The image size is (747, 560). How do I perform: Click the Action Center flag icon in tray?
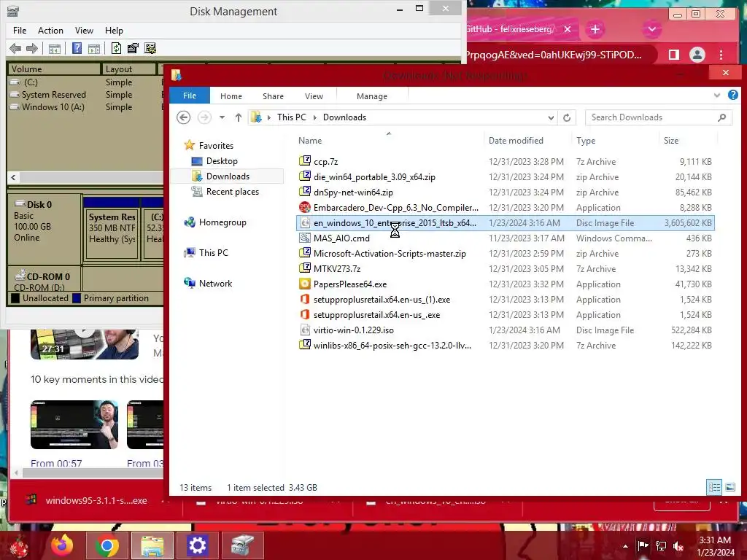(643, 546)
